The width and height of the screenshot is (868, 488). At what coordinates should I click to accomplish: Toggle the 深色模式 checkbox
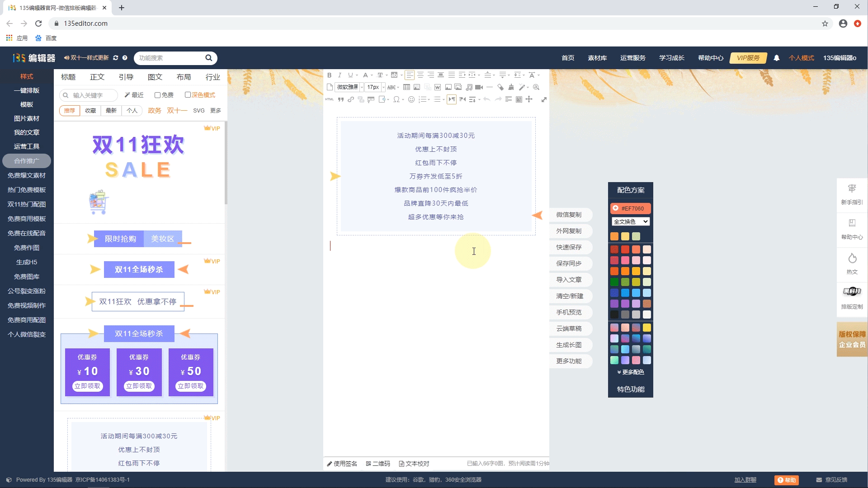[x=188, y=95]
